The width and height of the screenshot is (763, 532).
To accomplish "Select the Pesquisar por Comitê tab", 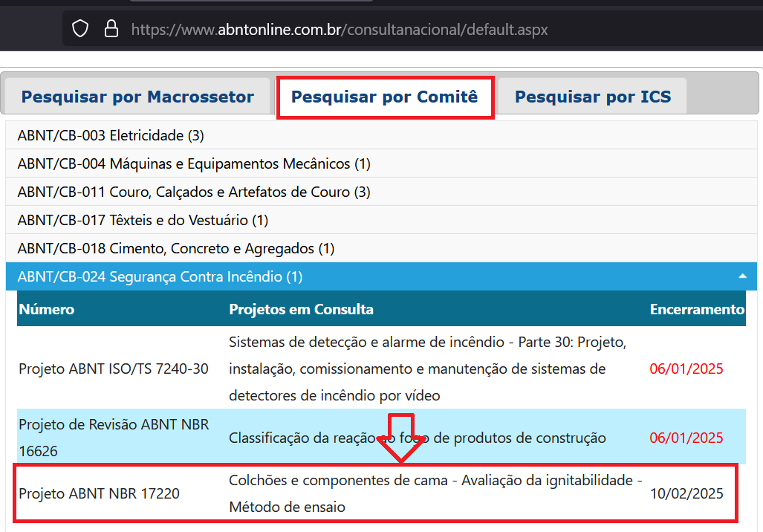I will click(384, 97).
